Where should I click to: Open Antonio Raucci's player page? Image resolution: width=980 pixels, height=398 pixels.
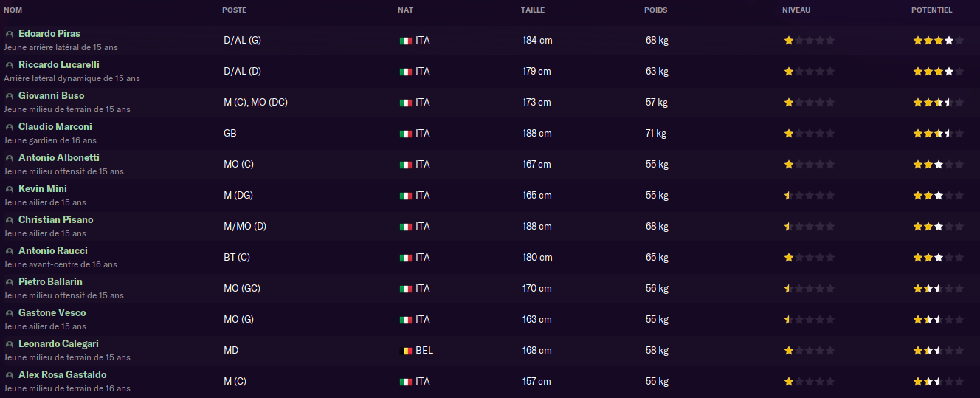[x=53, y=251]
